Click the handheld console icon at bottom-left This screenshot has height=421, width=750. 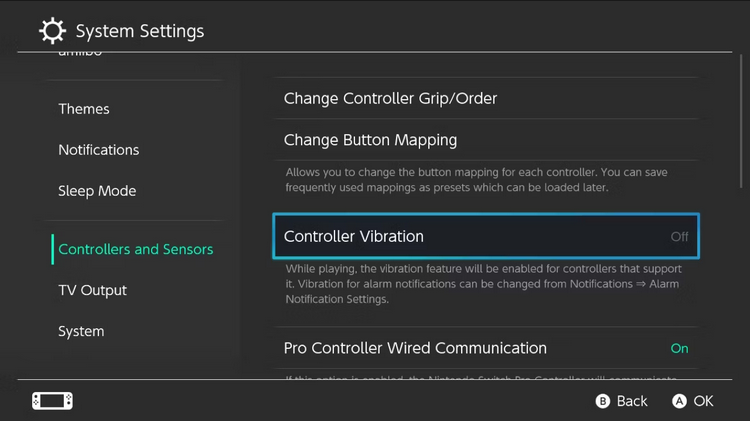pyautogui.click(x=52, y=400)
